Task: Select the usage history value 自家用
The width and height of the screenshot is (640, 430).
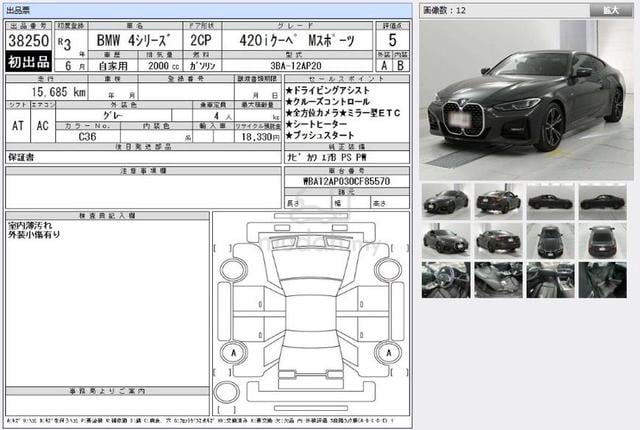Action: [x=113, y=66]
